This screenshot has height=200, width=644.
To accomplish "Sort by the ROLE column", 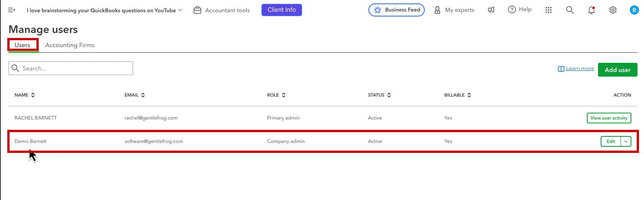I will [x=276, y=95].
